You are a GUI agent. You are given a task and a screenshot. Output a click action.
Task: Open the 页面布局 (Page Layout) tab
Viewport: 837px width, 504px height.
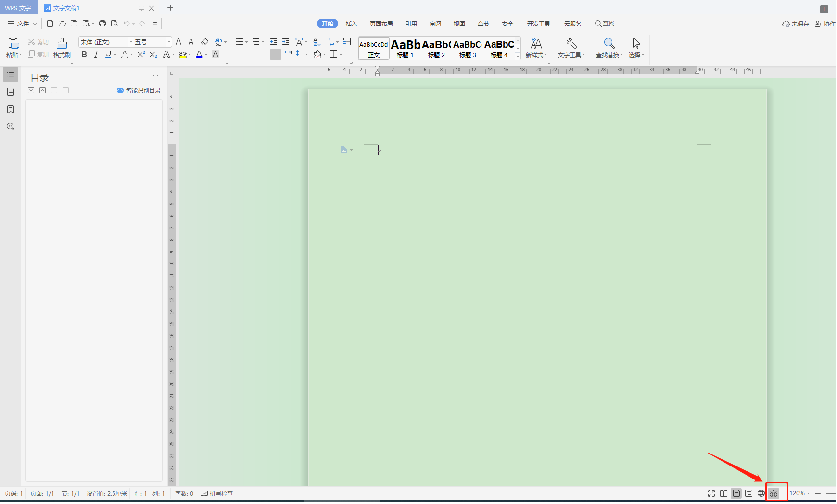[381, 24]
